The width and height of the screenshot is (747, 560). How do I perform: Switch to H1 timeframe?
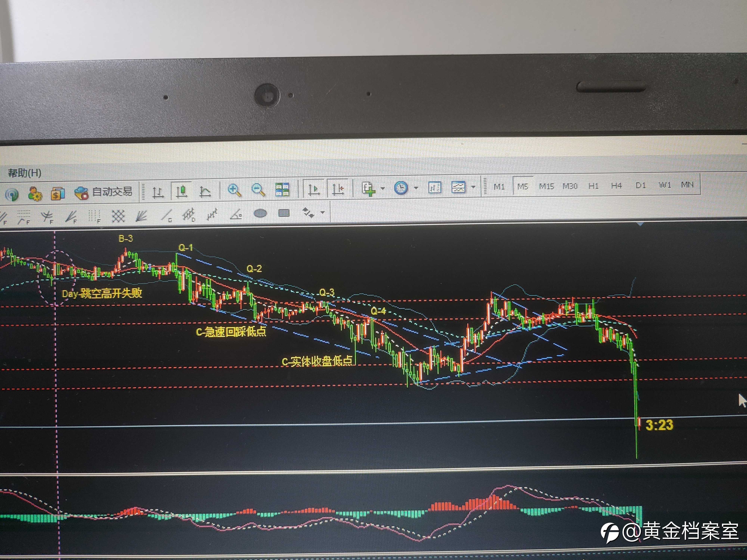tap(593, 186)
